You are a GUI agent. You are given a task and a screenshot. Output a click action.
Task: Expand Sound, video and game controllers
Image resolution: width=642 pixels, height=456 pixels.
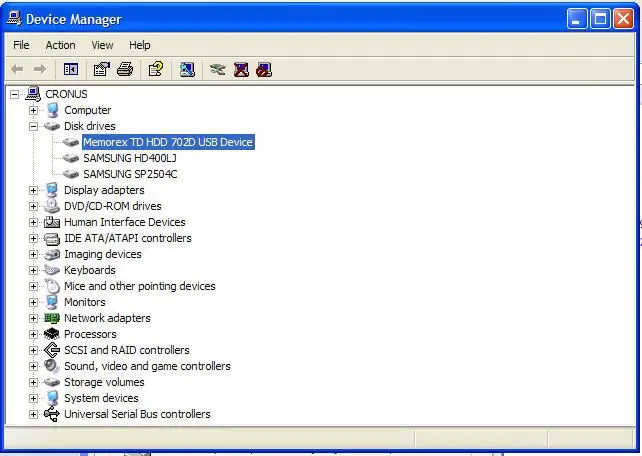click(34, 366)
